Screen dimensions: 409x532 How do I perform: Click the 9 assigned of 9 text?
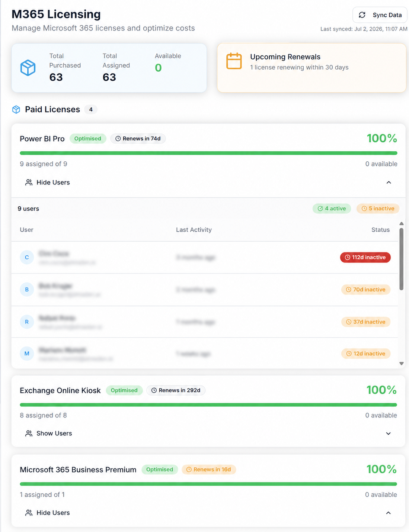coord(44,164)
